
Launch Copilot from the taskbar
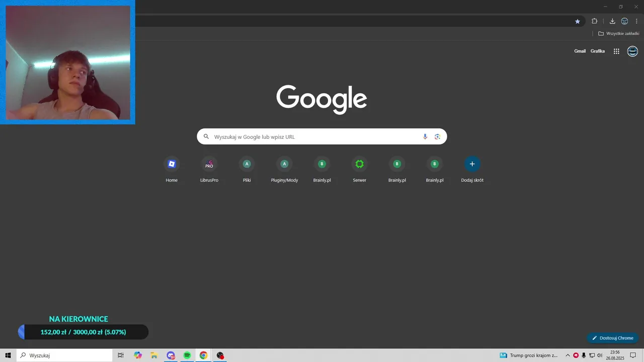pyautogui.click(x=138, y=355)
